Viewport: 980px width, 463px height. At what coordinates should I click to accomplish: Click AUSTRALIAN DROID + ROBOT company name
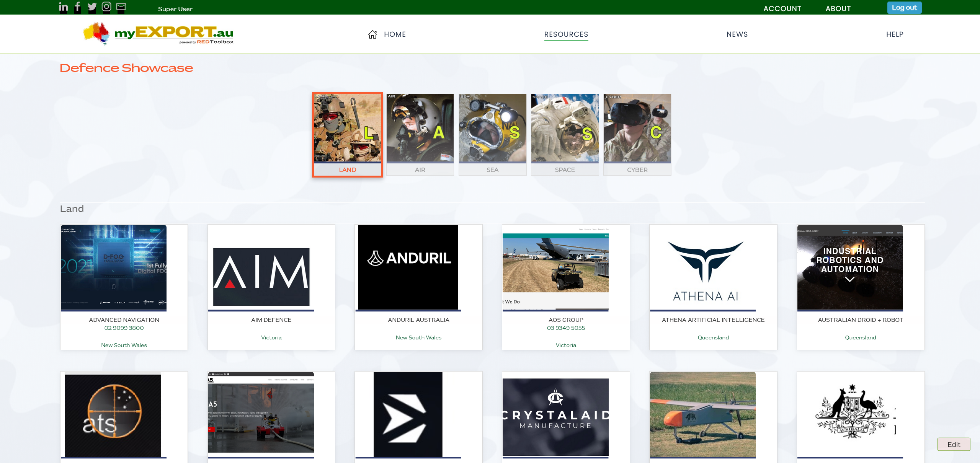coord(860,320)
